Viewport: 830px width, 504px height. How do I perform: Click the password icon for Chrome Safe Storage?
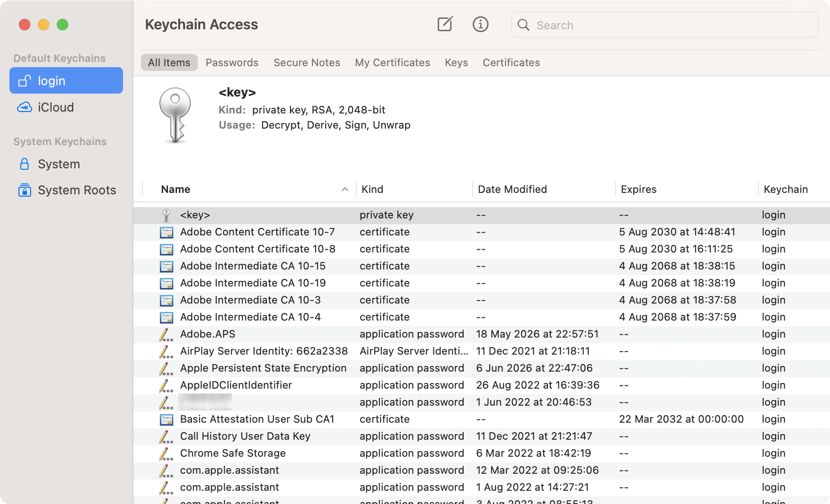(x=166, y=453)
